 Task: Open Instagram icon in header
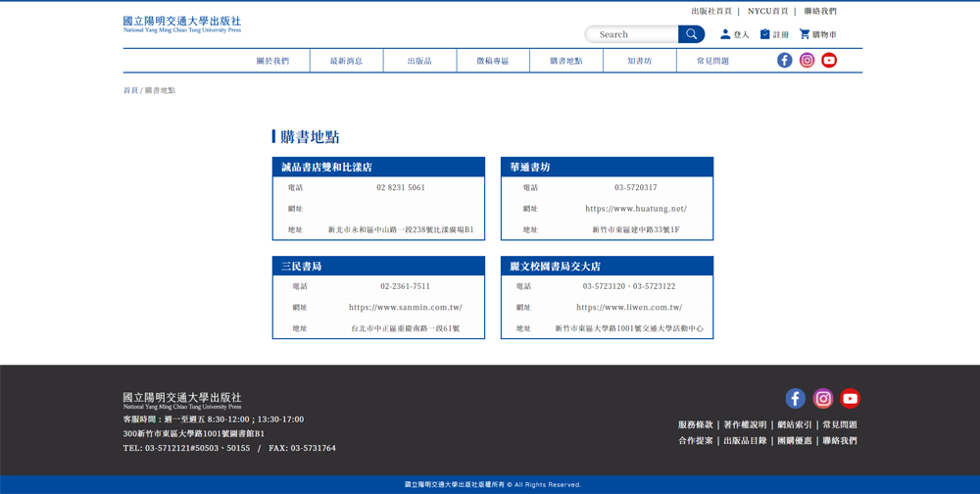click(x=807, y=60)
